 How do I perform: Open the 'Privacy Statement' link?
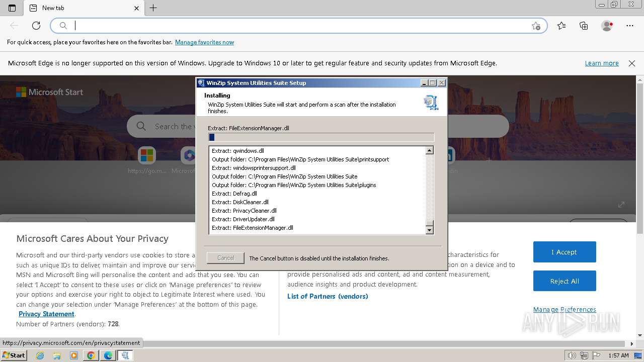pyautogui.click(x=46, y=314)
